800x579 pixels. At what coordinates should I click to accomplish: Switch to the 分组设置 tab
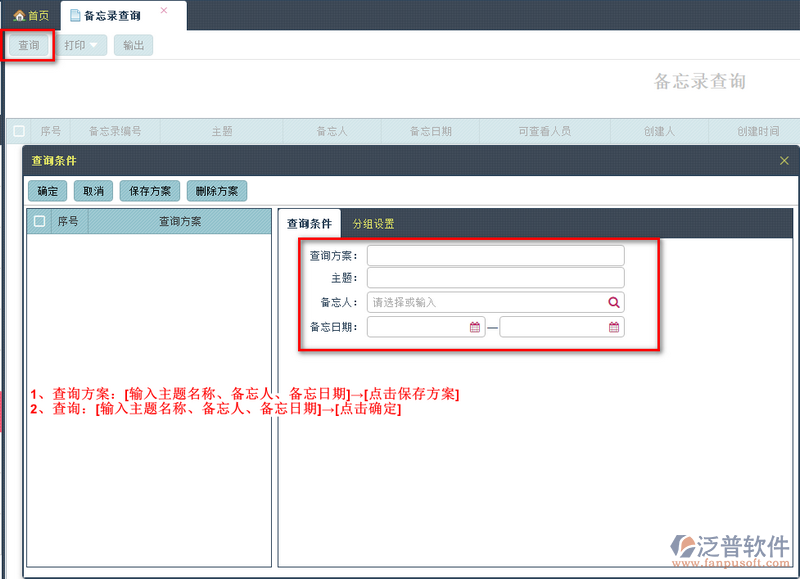pos(372,222)
